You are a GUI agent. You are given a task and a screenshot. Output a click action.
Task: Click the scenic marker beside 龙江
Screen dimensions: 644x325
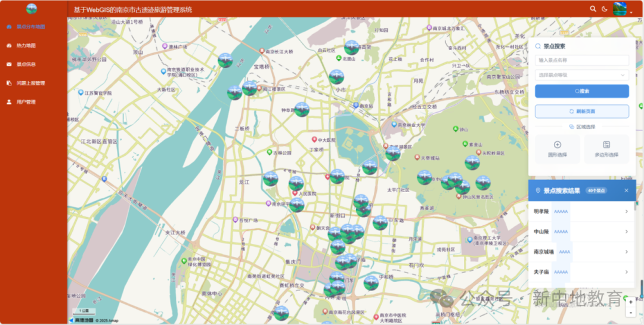click(x=271, y=179)
